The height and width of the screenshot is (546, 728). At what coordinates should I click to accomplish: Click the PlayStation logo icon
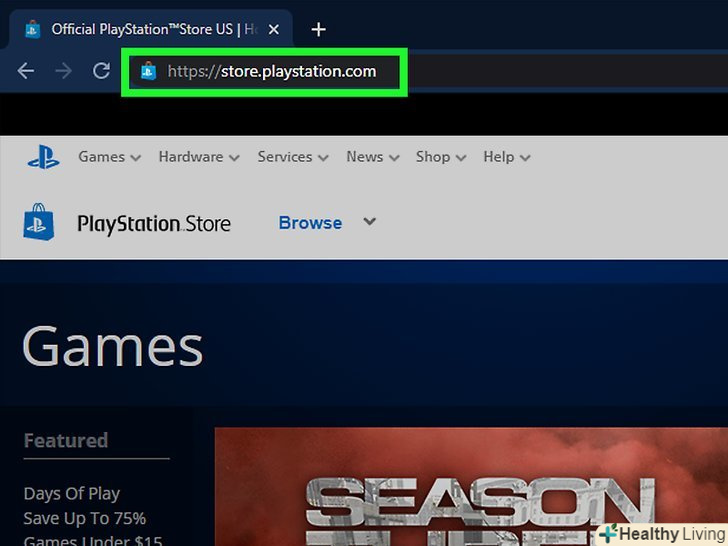pyautogui.click(x=43, y=157)
